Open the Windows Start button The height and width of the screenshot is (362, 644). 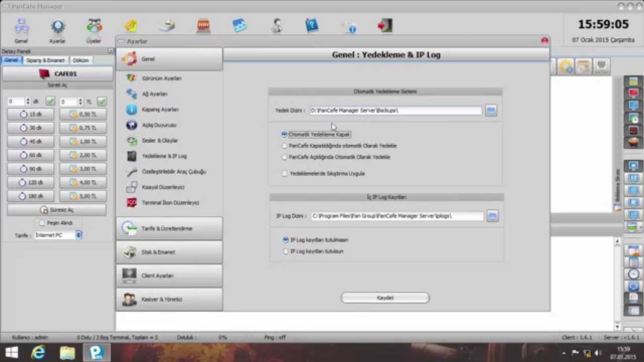pos(11,352)
